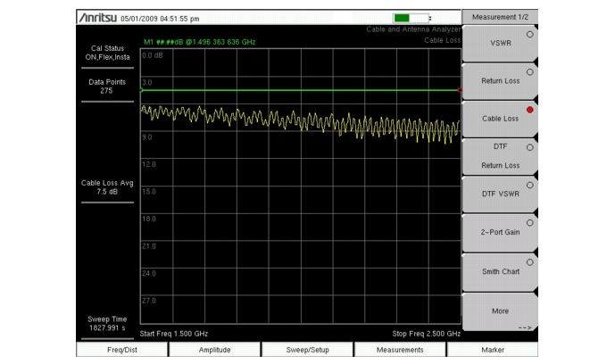Open the Freq/Dist menu
The width and height of the screenshot is (615, 364).
[x=122, y=350]
